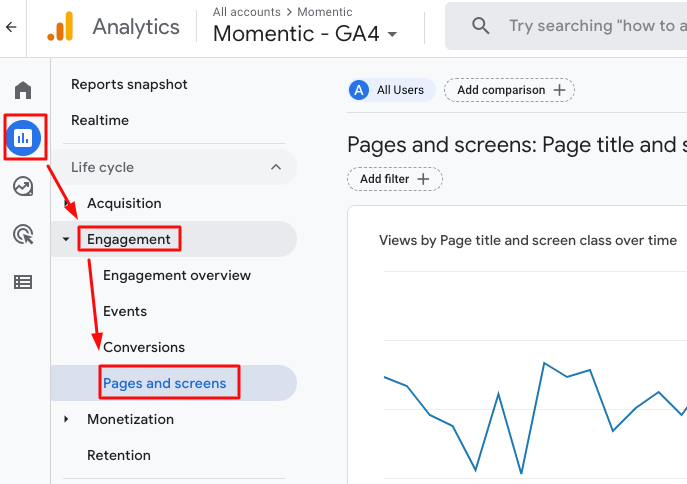Image resolution: width=687 pixels, height=484 pixels.
Task: Open the Momentic - GA4 property dropdown arrow
Action: (x=392, y=34)
